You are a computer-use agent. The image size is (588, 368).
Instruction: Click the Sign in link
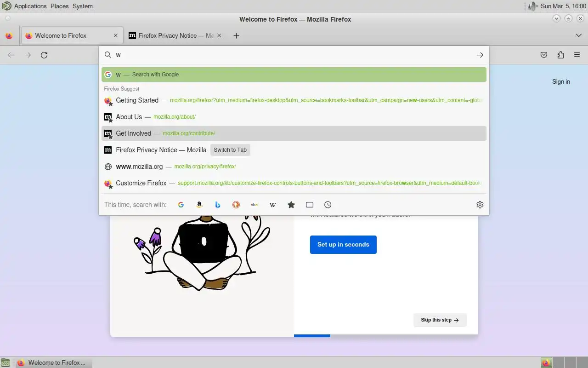click(561, 82)
